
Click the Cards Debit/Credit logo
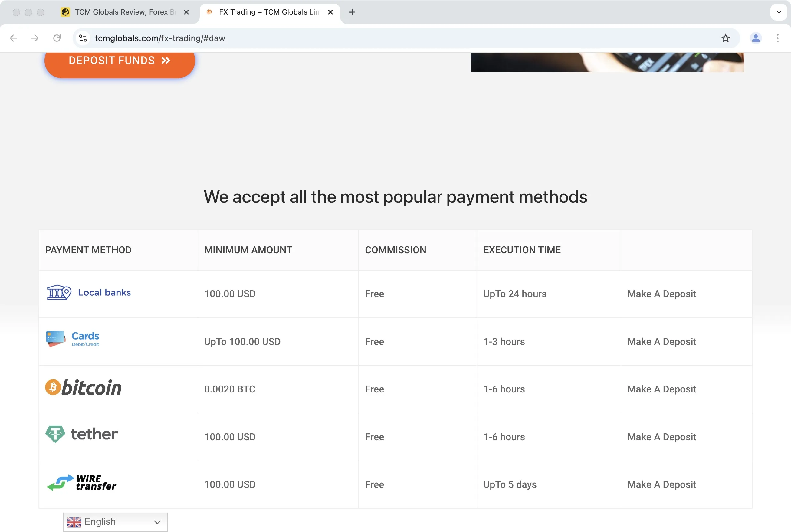click(x=72, y=339)
